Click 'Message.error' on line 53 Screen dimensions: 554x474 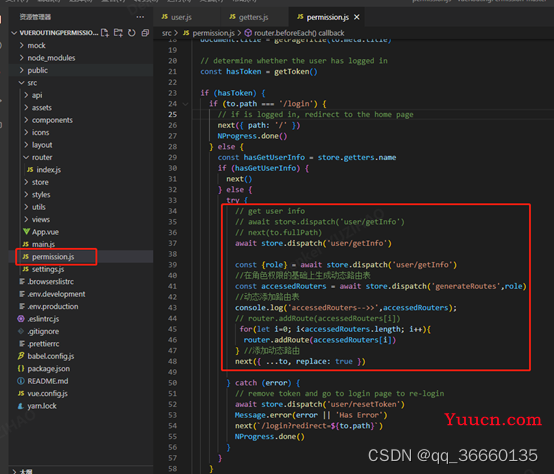[263, 415]
